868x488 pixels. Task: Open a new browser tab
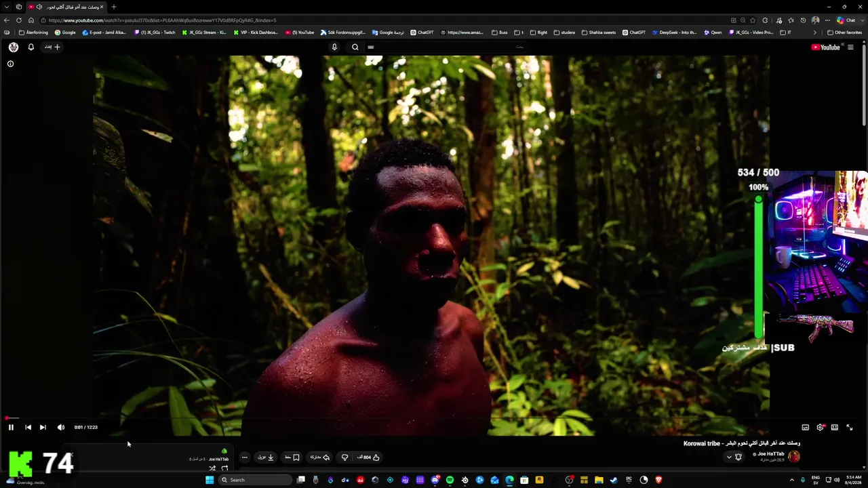[113, 7]
